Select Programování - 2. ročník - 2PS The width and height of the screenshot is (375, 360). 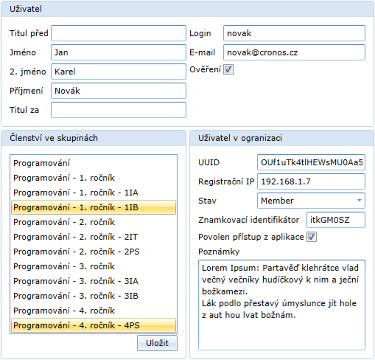93,252
